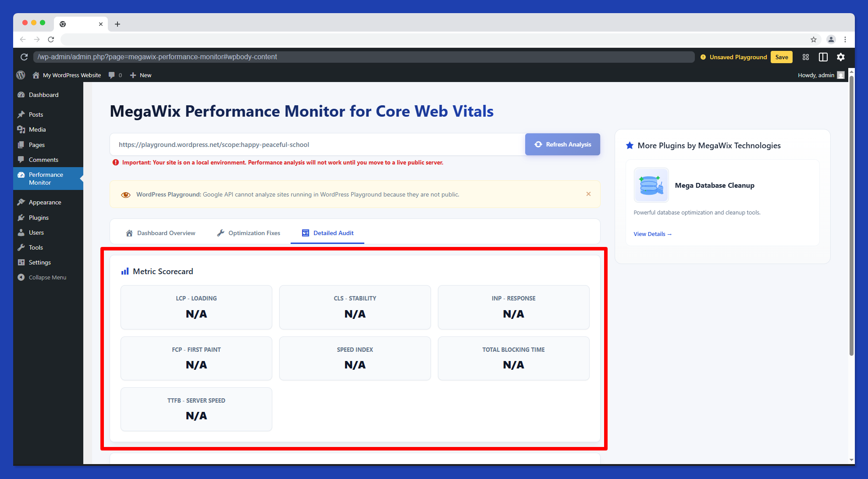
Task: Open the Dashboard Overview tab
Action: 160,233
